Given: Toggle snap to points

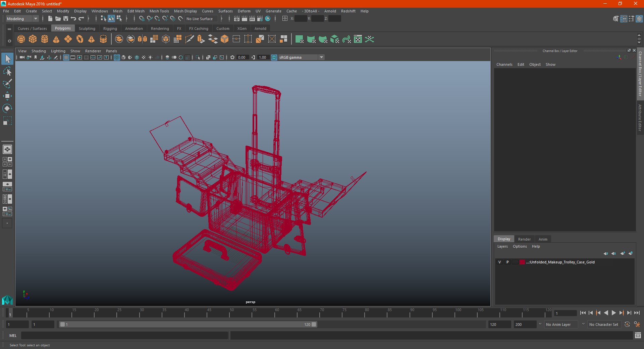Looking at the screenshot, I should click(x=157, y=19).
